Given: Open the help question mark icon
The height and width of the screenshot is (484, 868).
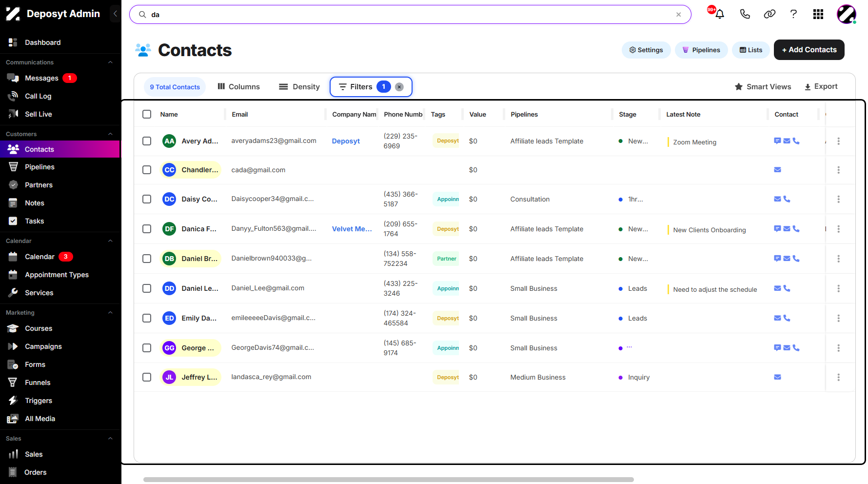Looking at the screenshot, I should (x=793, y=14).
